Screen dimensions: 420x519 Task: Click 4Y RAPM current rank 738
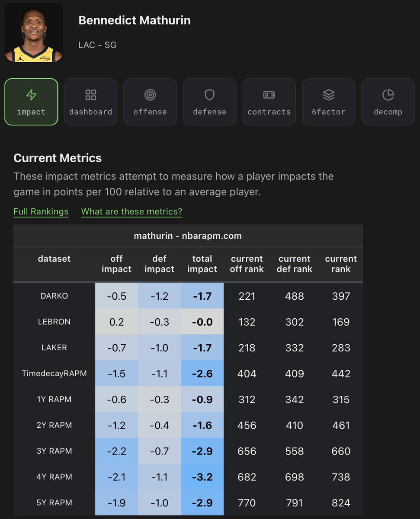pos(341,477)
